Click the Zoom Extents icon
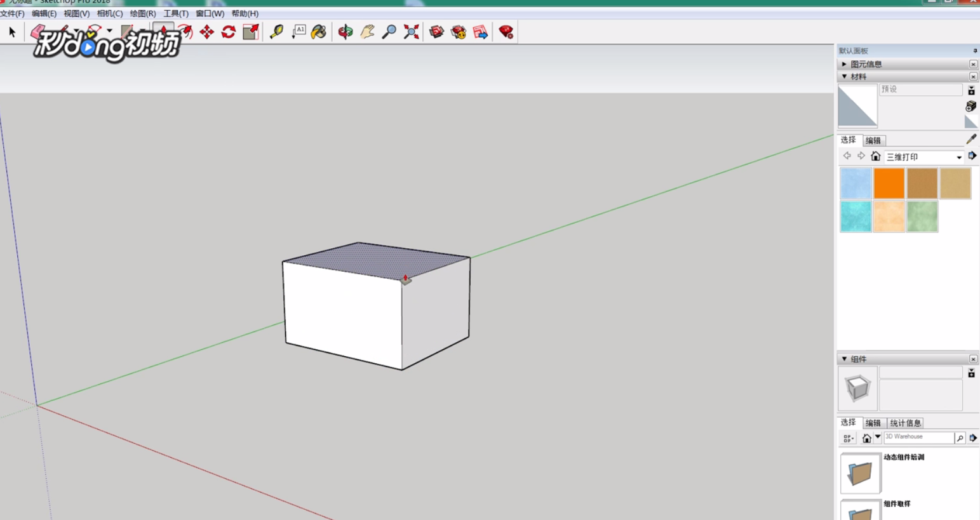The width and height of the screenshot is (980, 520). coord(411,30)
